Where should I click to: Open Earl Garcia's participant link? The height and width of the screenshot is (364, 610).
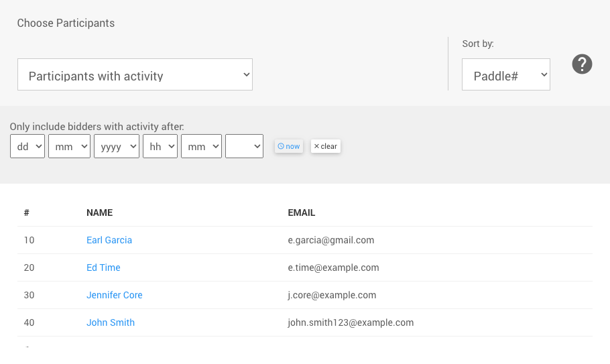click(x=109, y=240)
